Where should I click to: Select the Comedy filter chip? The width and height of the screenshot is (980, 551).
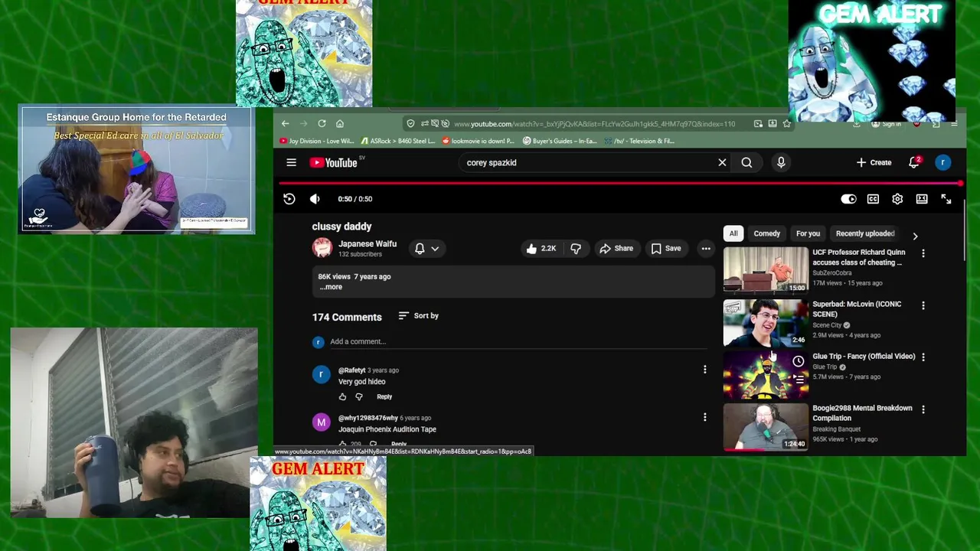pos(766,233)
